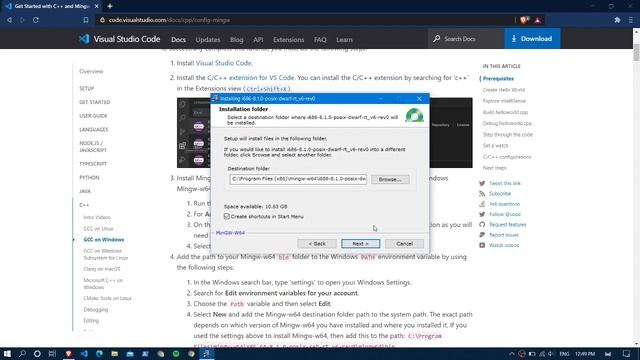Image resolution: width=640 pixels, height=360 pixels.
Task: Open the Learn menu item
Action: [x=344, y=40]
